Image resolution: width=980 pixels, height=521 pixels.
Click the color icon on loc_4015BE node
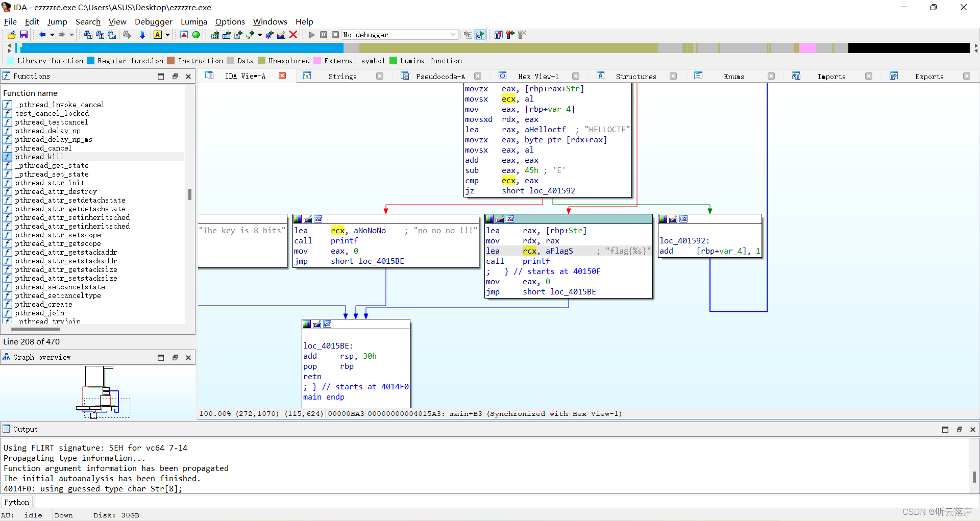click(307, 324)
